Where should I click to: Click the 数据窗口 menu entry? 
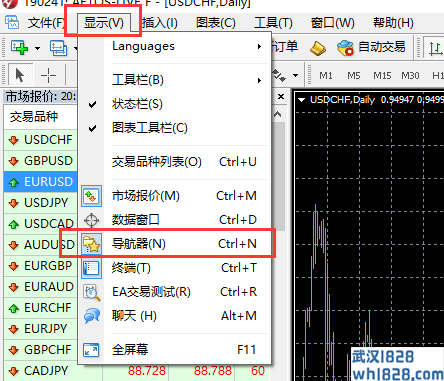175,220
